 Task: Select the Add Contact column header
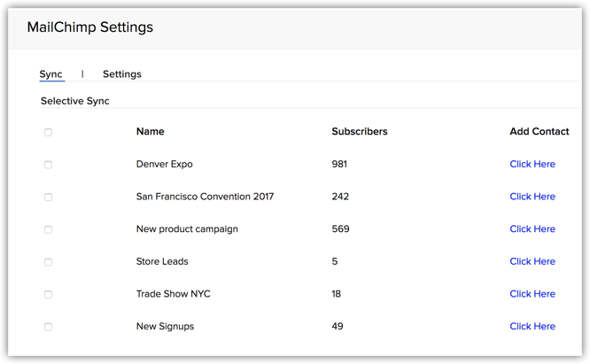click(540, 131)
